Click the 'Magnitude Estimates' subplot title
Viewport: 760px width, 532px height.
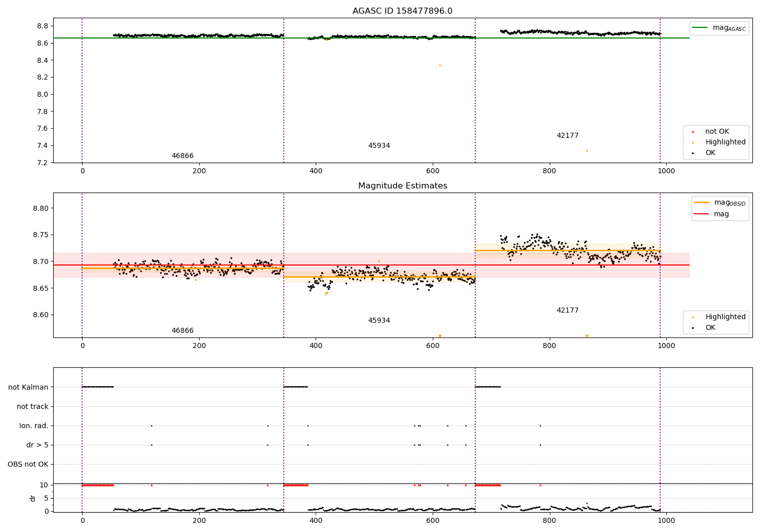pos(402,186)
